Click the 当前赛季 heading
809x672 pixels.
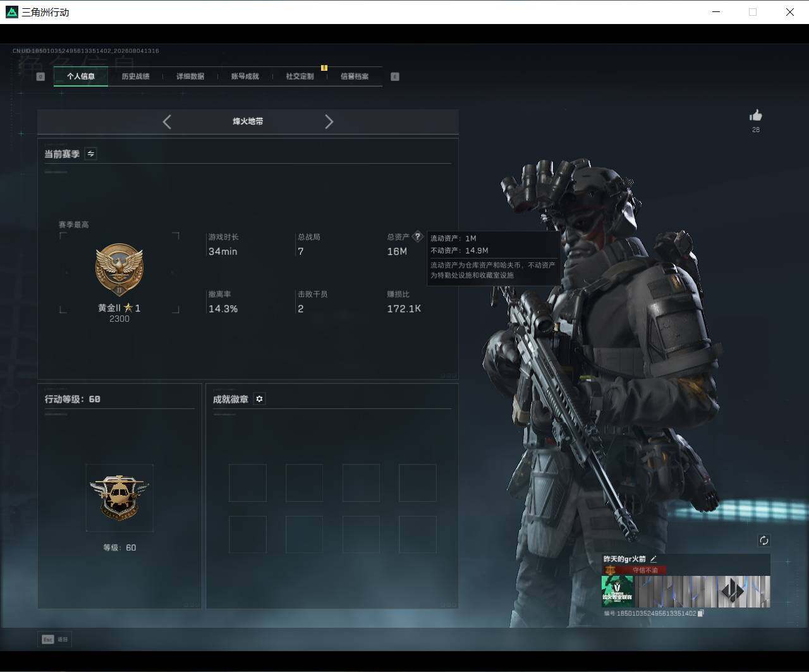(62, 154)
